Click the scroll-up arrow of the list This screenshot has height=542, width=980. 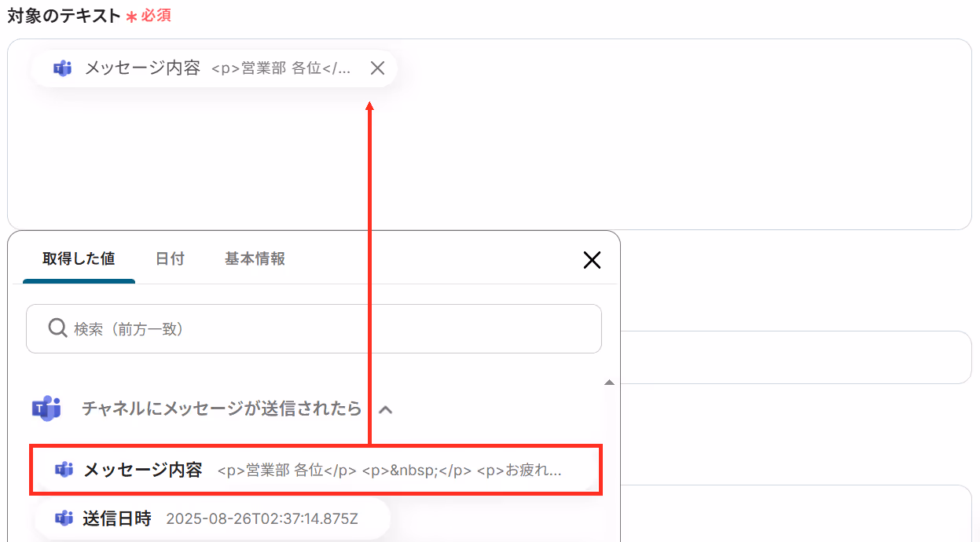tap(608, 383)
